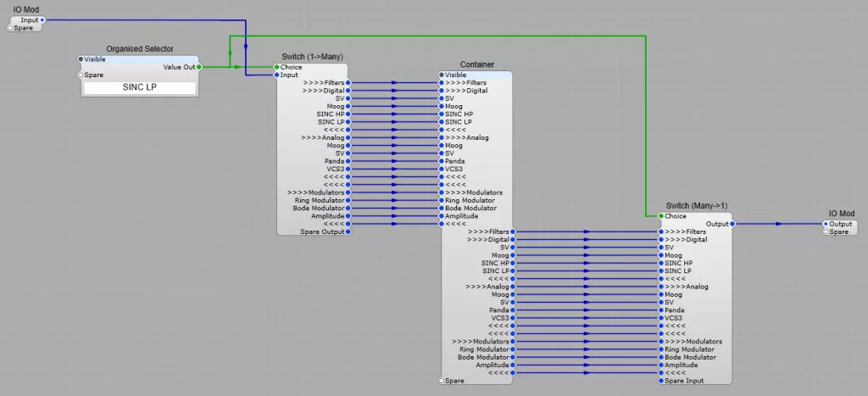
Task: Click the Spare pin on Organised Selector
Action: tap(81, 75)
